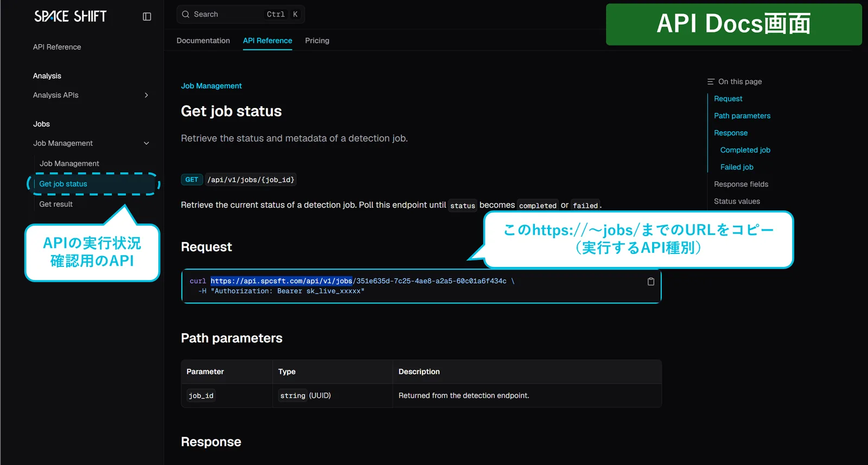Click the Analysis sidebar section title
Screen dimensions: 868x465
click(47, 76)
